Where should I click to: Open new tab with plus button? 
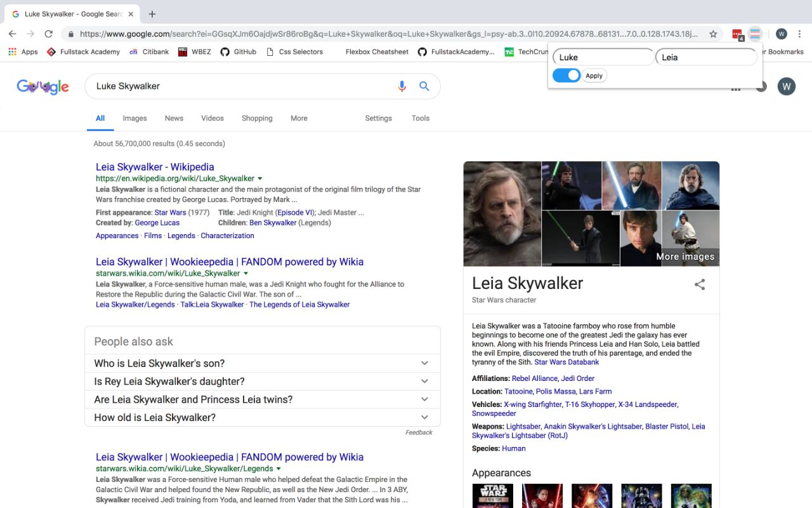click(152, 14)
